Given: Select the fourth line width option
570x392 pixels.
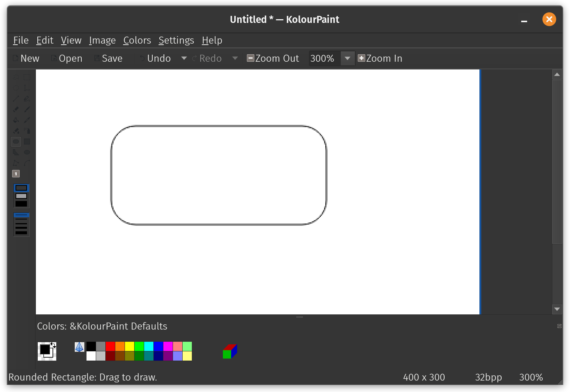Looking at the screenshot, I should pos(21,228).
